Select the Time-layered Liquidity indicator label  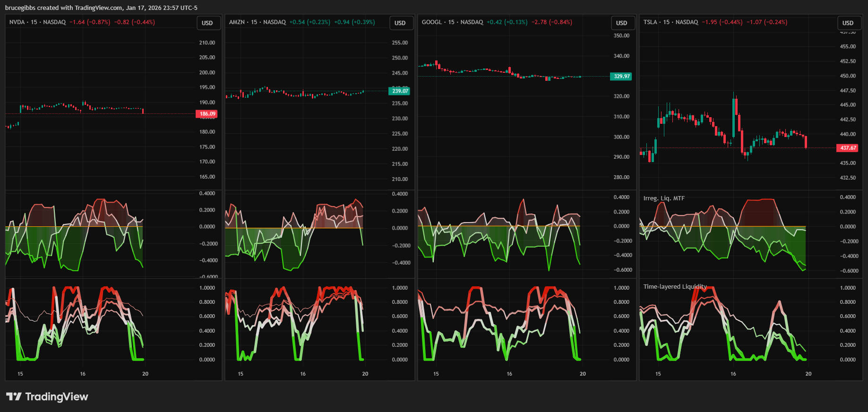coord(675,287)
